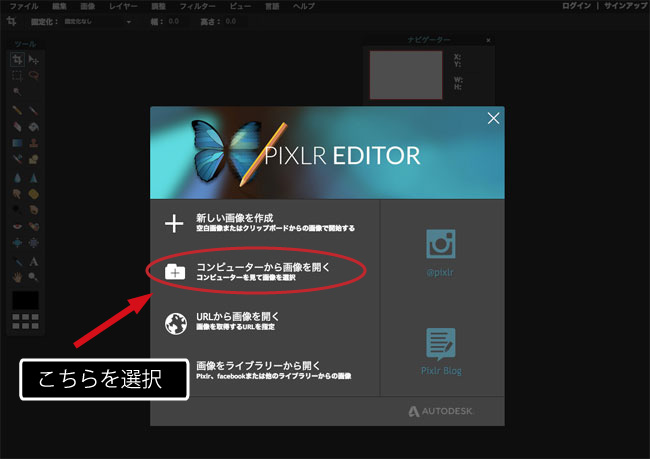
Task: Select the Bloat tool
Action: pyautogui.click(x=17, y=243)
